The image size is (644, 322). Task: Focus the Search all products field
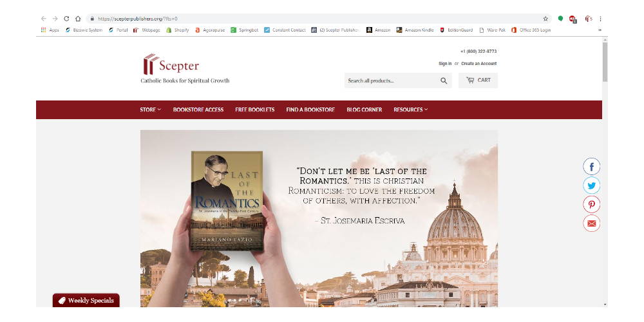coord(392,81)
